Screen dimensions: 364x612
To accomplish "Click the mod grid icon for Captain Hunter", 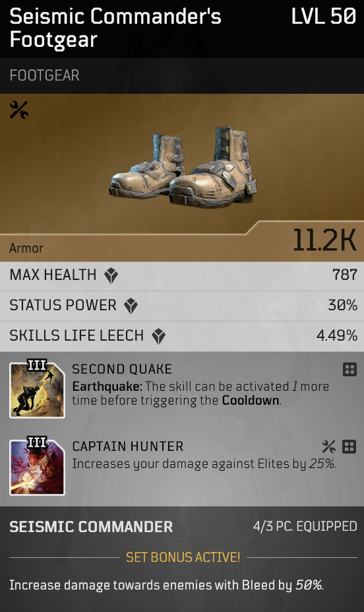I will 349,446.
